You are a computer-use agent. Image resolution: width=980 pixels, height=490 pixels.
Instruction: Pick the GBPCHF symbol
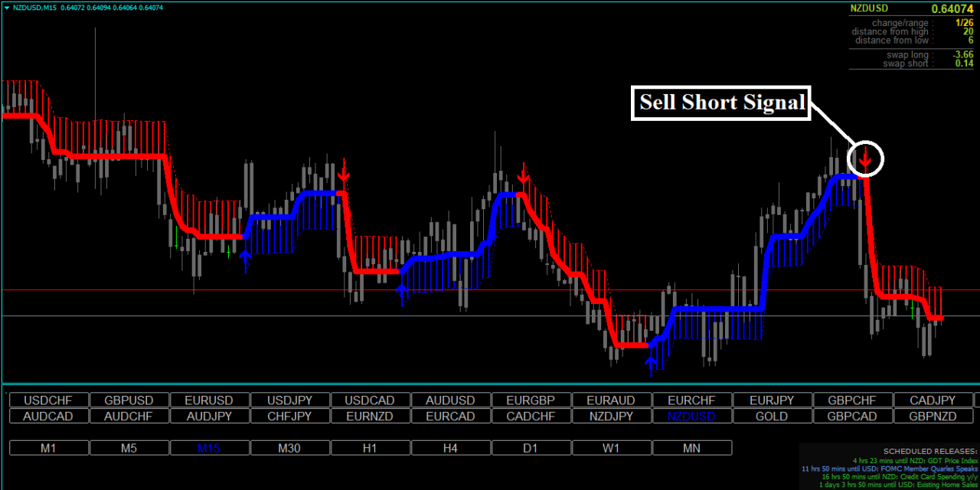(853, 400)
